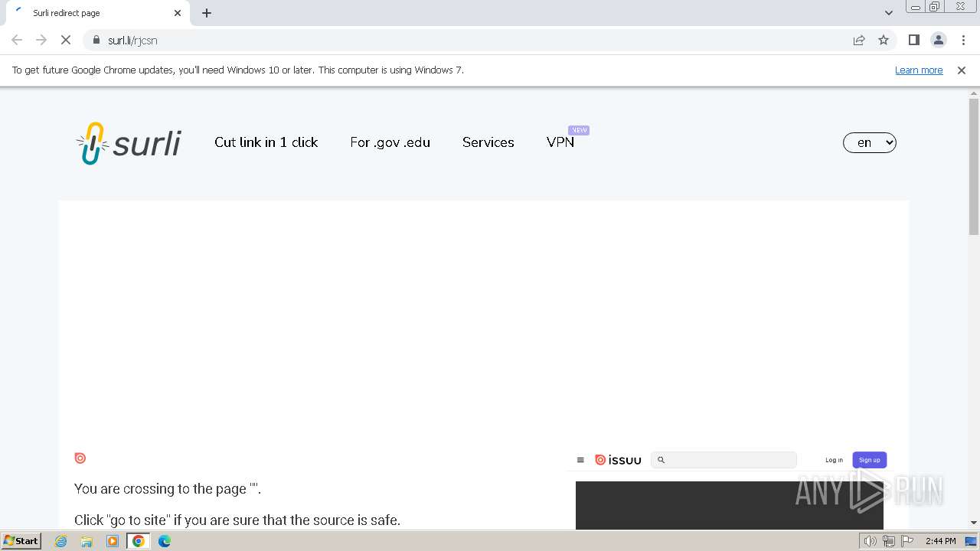Image resolution: width=980 pixels, height=551 pixels.
Task: Open For .gov .edu page
Action: tap(390, 142)
